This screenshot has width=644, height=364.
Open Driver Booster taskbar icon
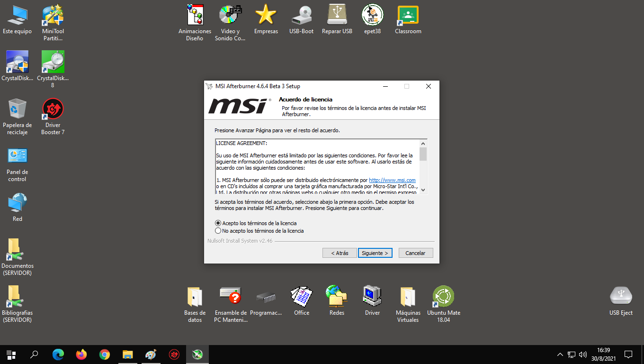tap(174, 355)
